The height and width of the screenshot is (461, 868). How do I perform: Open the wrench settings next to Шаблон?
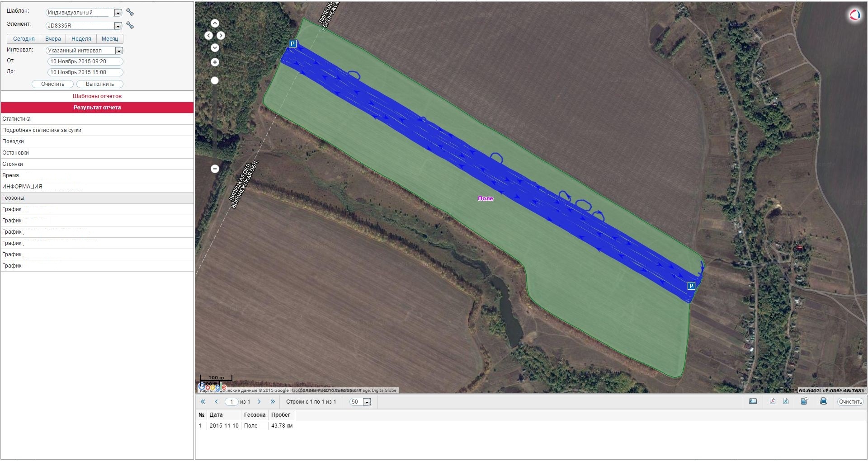pos(130,12)
